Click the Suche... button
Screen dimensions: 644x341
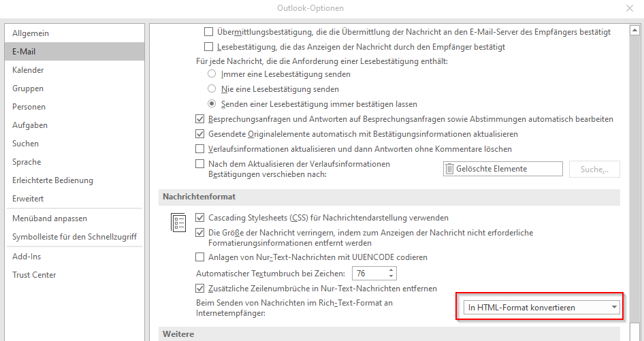(594, 169)
